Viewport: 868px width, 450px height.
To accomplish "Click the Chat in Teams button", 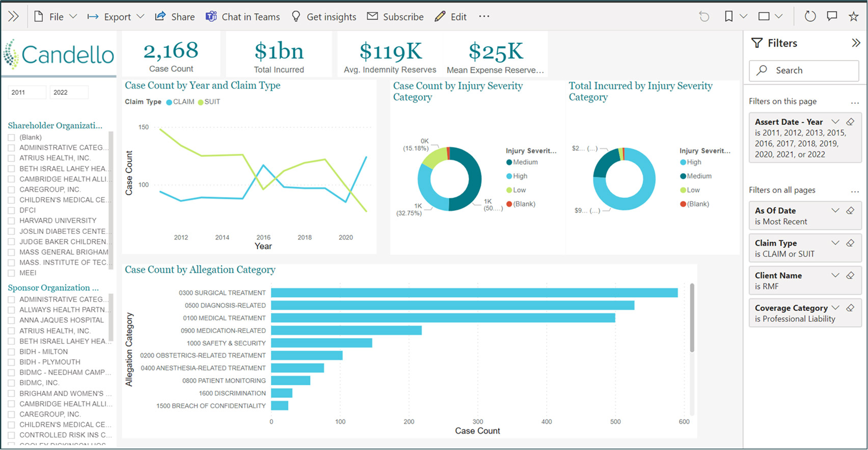I will [243, 17].
